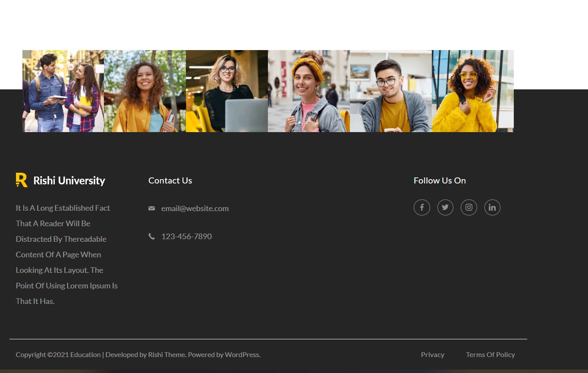Click the yellow R logo icon

(22, 180)
